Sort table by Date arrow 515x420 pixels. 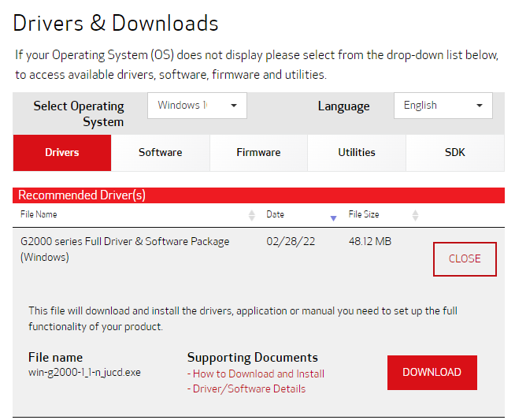(x=333, y=218)
